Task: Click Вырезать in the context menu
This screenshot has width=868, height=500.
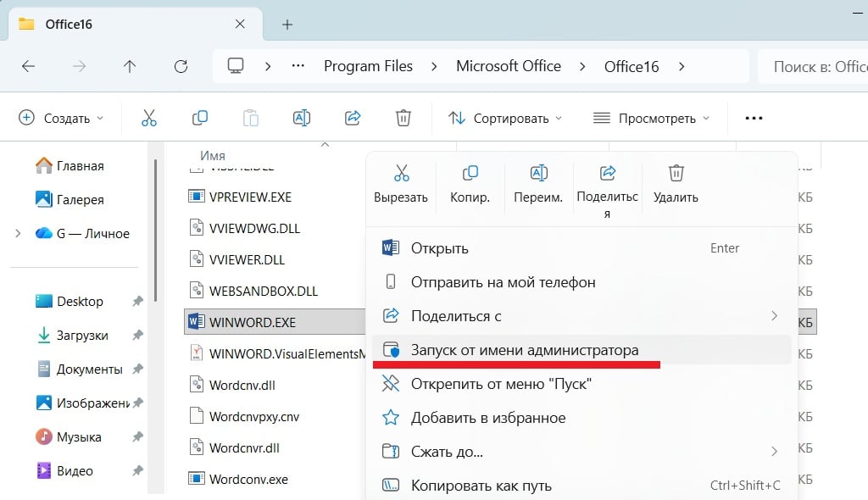Action: (401, 185)
